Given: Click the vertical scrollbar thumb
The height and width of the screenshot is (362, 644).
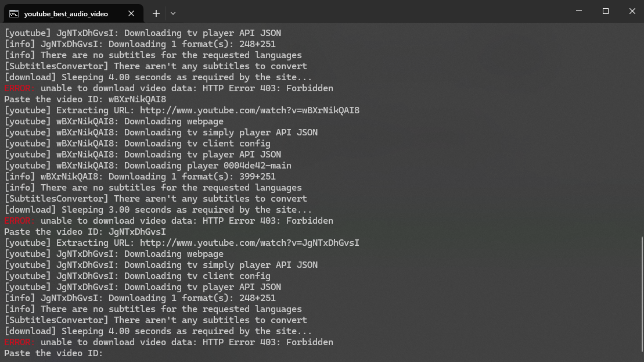Looking at the screenshot, I should coord(641,296).
